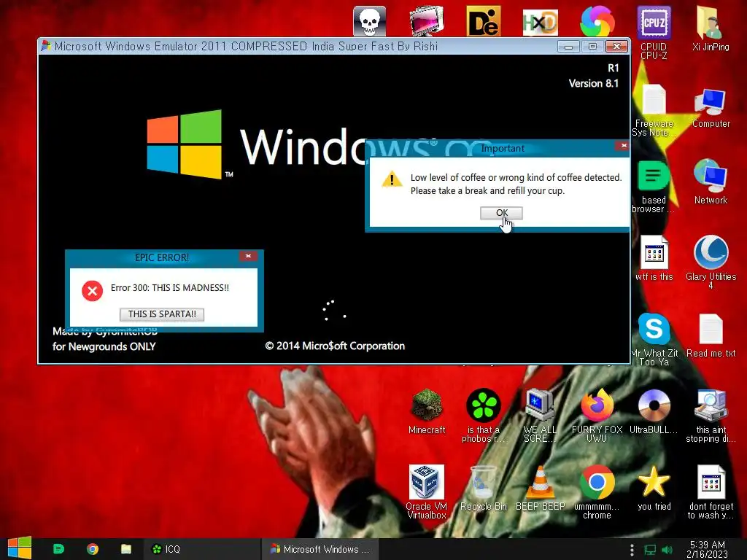Click the network tray icon
This screenshot has height=560, width=747.
[x=650, y=550]
